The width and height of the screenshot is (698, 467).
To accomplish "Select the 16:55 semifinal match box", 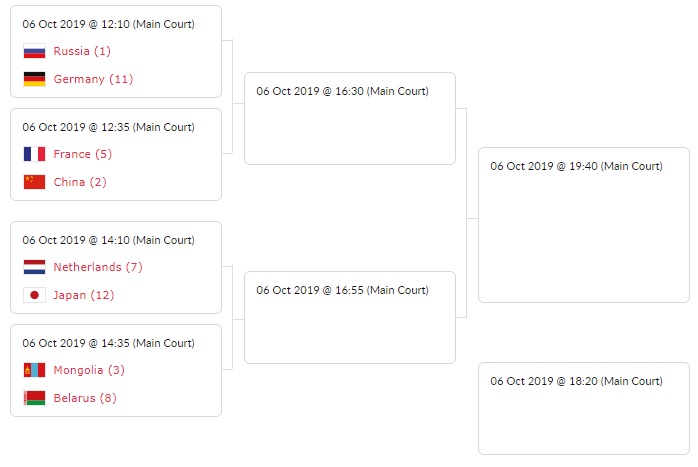I will (349, 317).
